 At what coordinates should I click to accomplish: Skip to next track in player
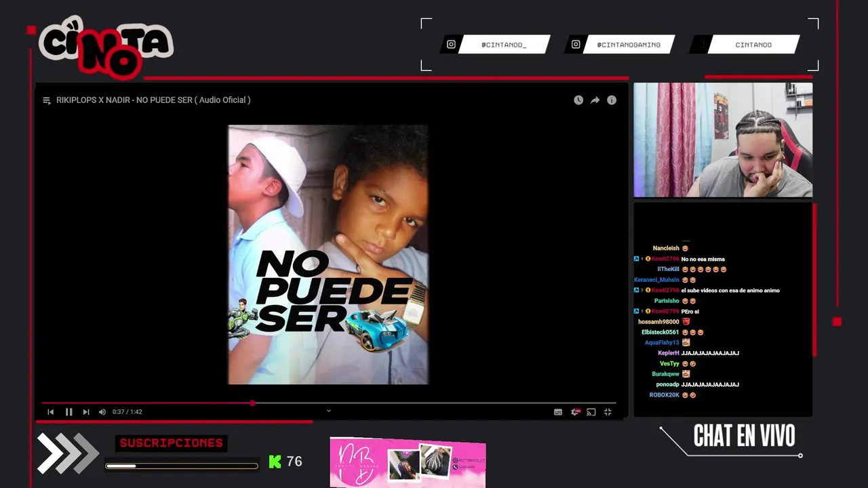pyautogui.click(x=86, y=411)
